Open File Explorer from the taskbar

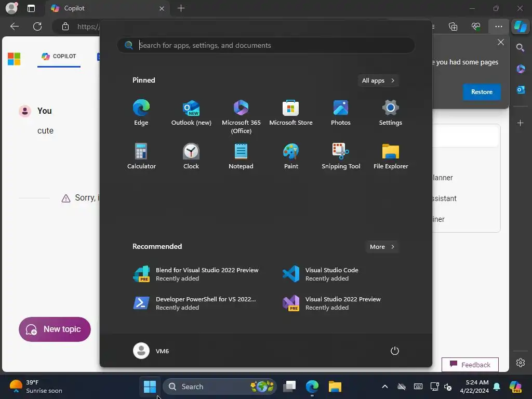[x=335, y=387]
